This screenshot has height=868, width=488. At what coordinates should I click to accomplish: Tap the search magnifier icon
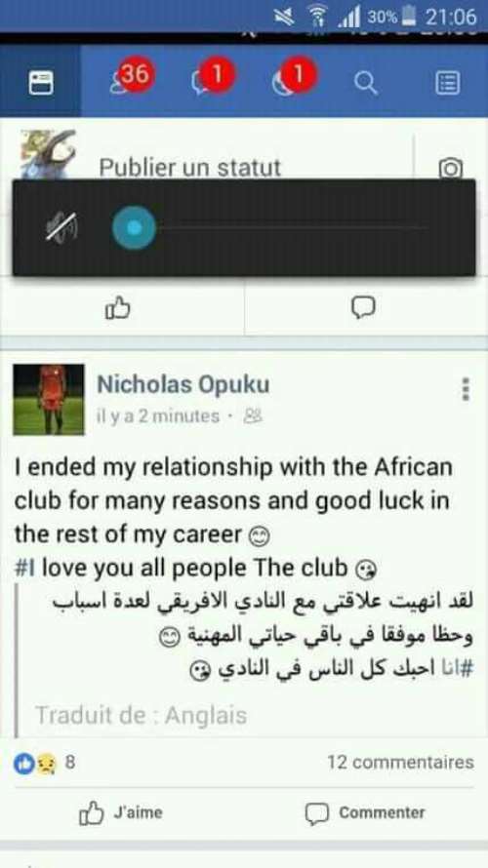coord(366,84)
